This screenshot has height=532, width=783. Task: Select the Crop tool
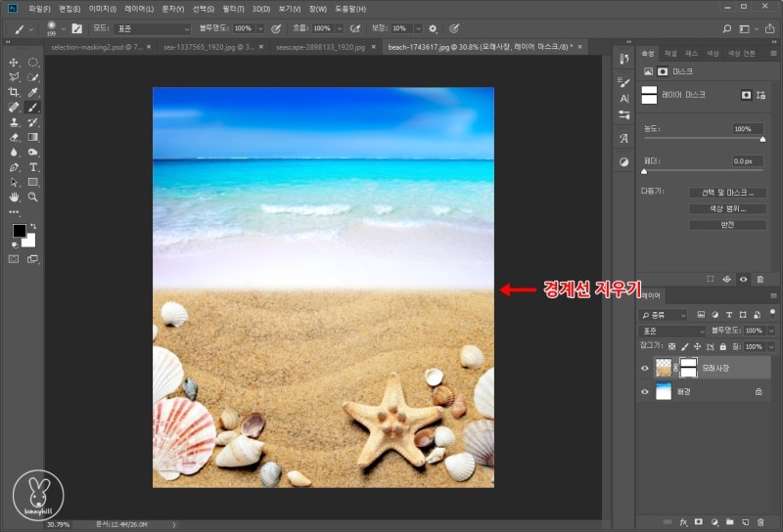(14, 92)
